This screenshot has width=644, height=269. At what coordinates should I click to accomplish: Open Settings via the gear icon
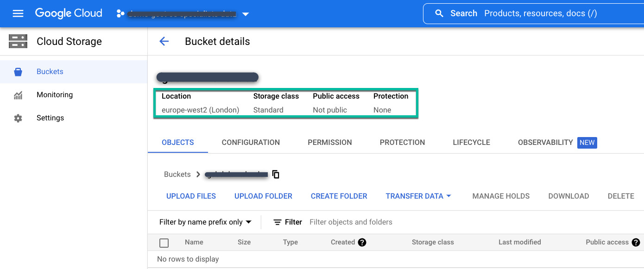pos(18,118)
